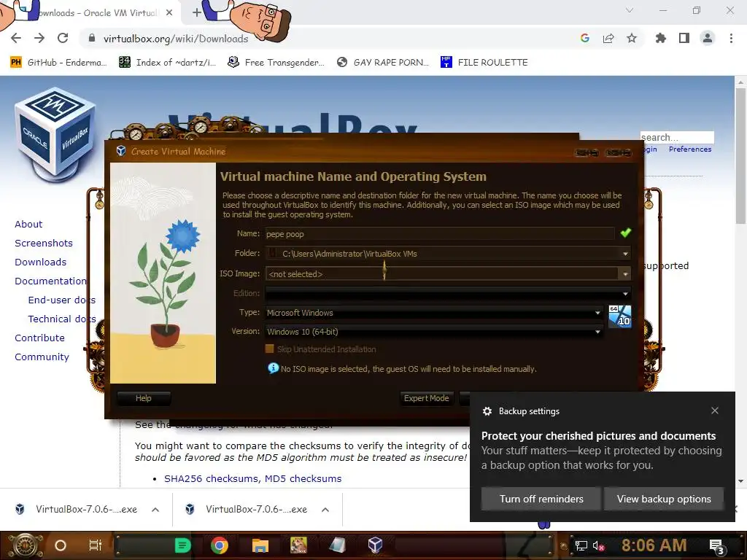The width and height of the screenshot is (747, 560).
Task: Click the Cortana circle on taskbar
Action: pyautogui.click(x=61, y=545)
